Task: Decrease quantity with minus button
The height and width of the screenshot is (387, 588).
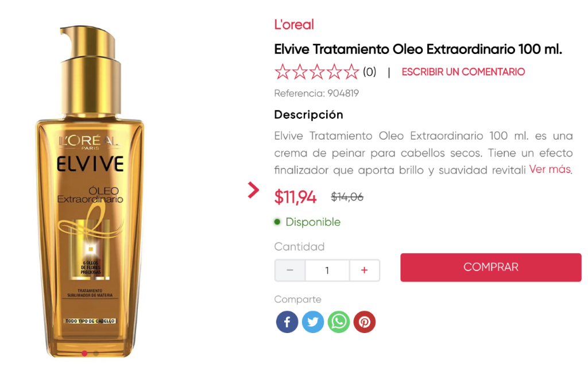Action: click(290, 270)
